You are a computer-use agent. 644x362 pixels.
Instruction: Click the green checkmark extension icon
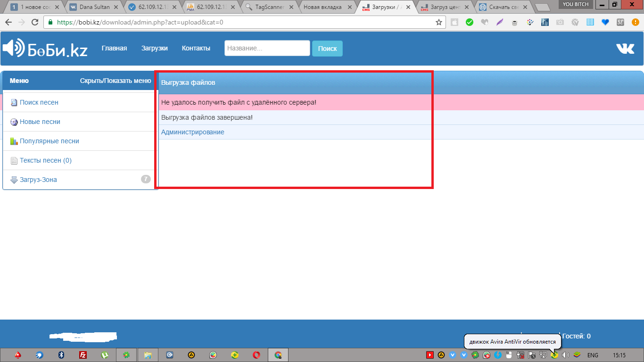470,22
